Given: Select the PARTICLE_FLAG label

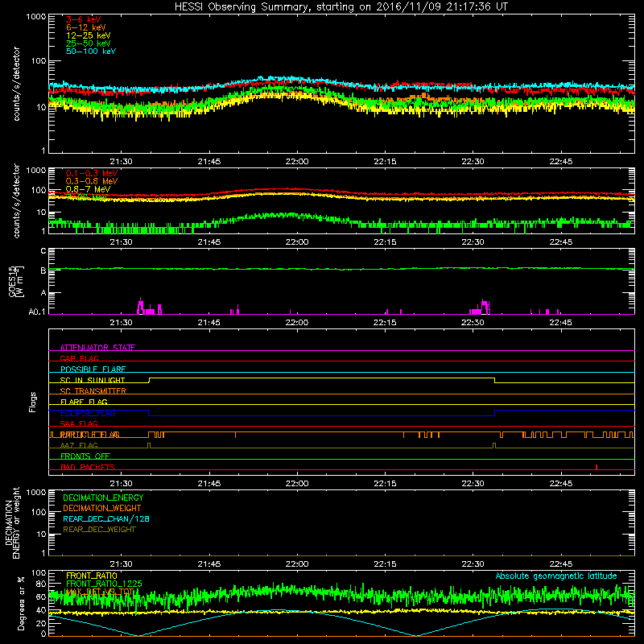Looking at the screenshot, I should (89, 435).
